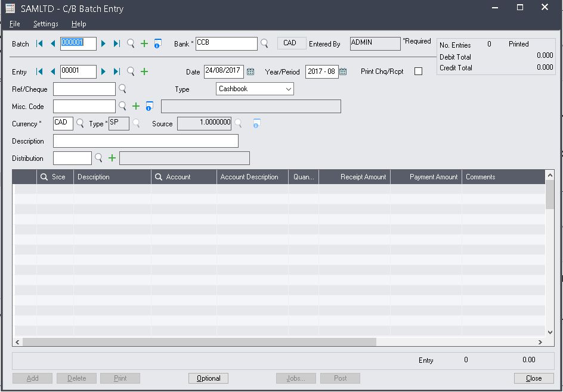Click the Print button

pos(120,378)
